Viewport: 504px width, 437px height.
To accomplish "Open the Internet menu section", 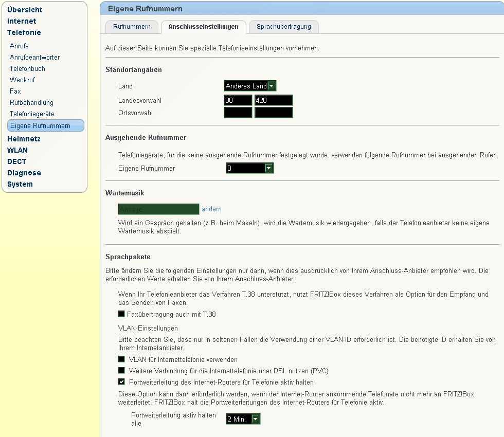I will click(x=22, y=21).
